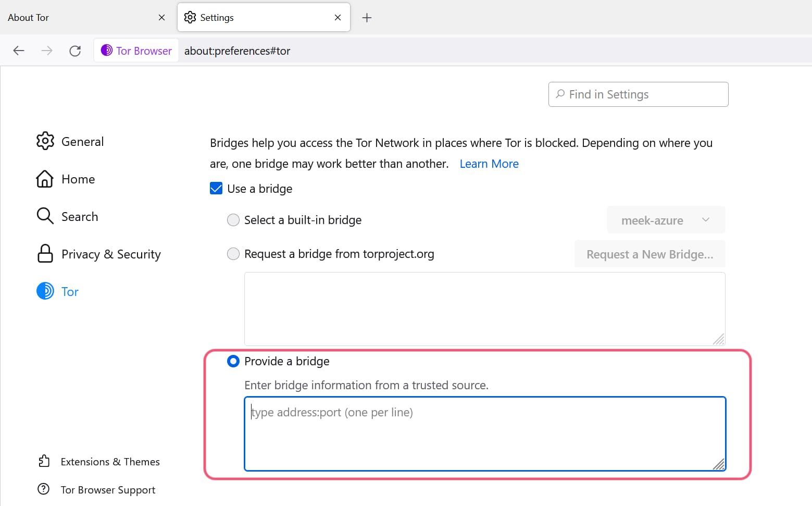Close the Settings tab
Image resolution: width=812 pixels, height=506 pixels.
click(338, 18)
